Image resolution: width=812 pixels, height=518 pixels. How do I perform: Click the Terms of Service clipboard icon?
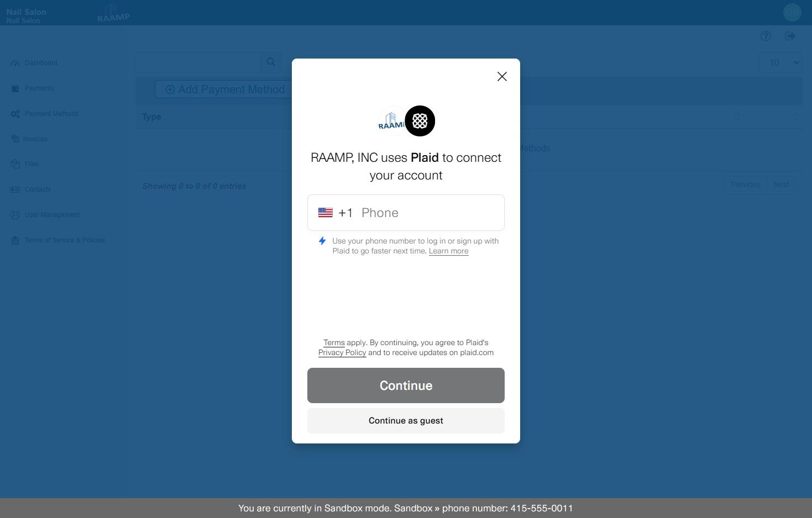15,240
